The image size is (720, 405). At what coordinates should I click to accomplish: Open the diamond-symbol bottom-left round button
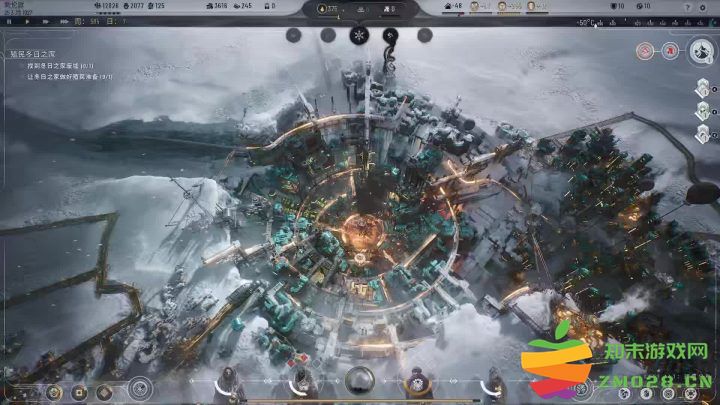click(105, 393)
